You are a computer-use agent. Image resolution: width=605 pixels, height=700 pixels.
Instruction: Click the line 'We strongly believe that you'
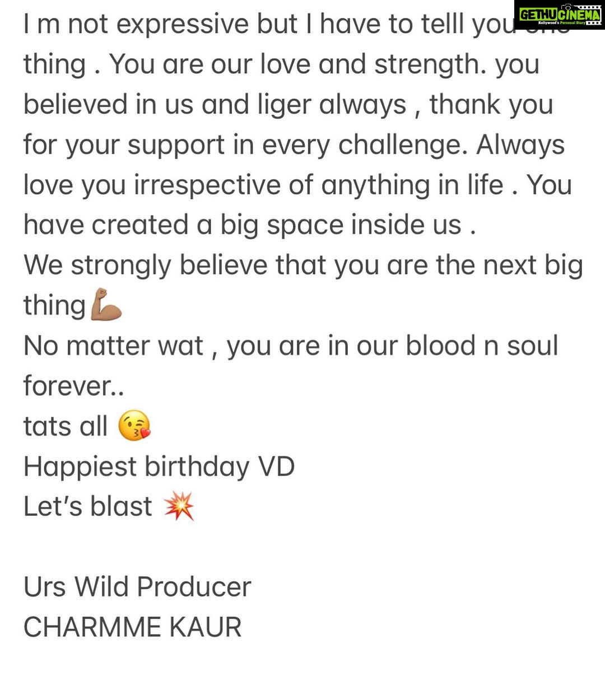tap(303, 265)
